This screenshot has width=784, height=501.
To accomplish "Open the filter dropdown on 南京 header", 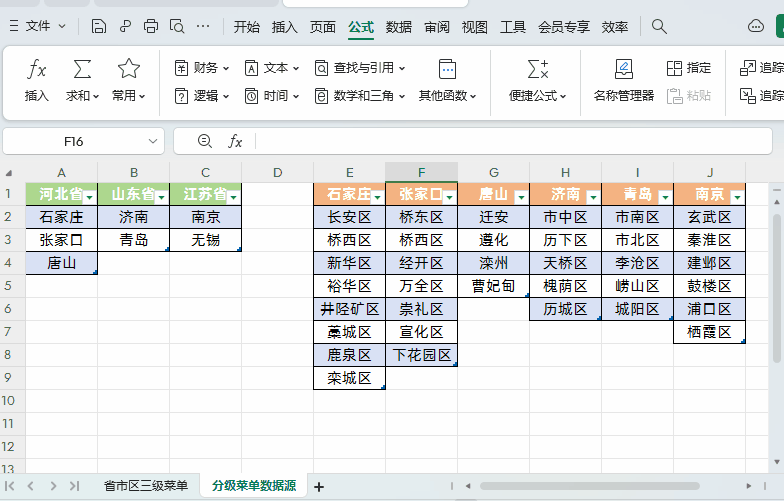I will [x=738, y=198].
